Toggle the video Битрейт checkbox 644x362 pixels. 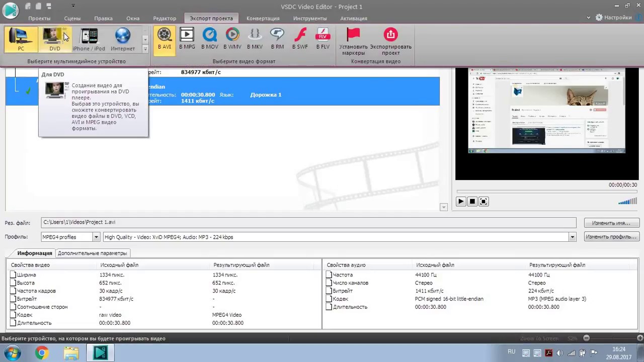pyautogui.click(x=13, y=299)
